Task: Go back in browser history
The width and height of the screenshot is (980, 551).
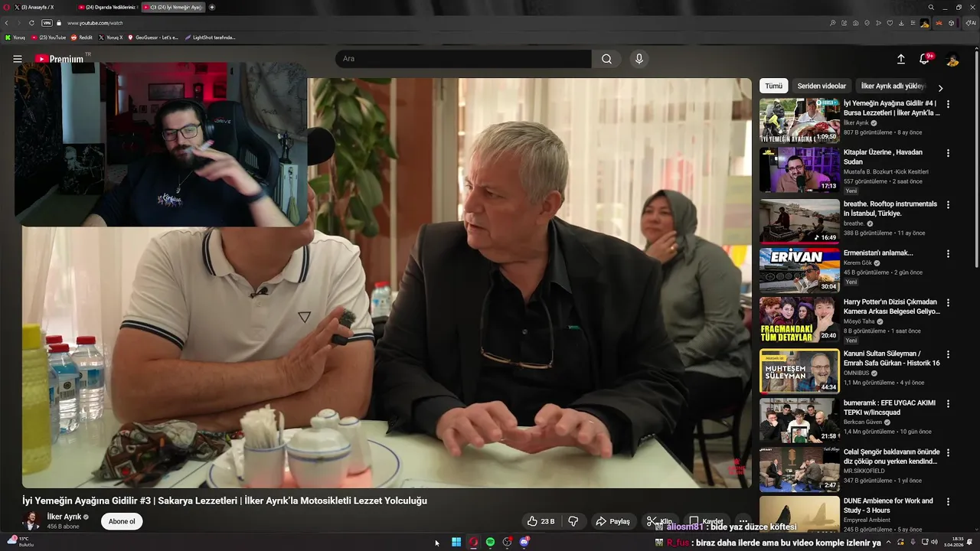Action: click(7, 23)
